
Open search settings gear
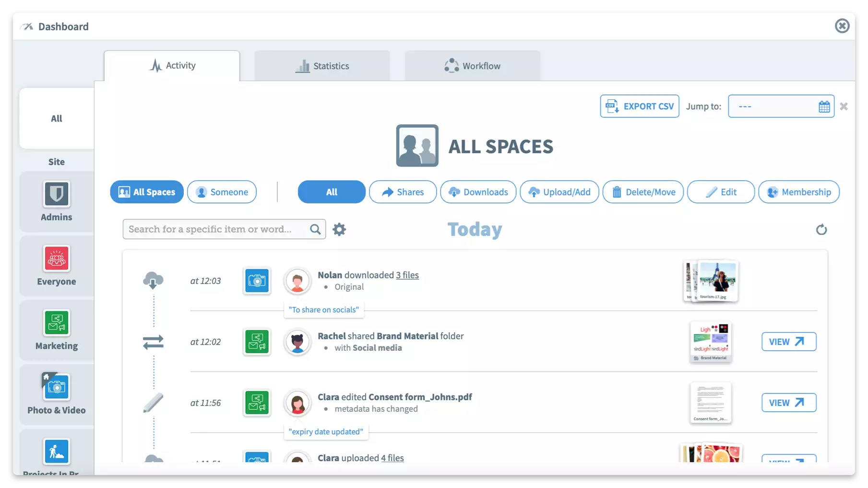[x=339, y=229]
